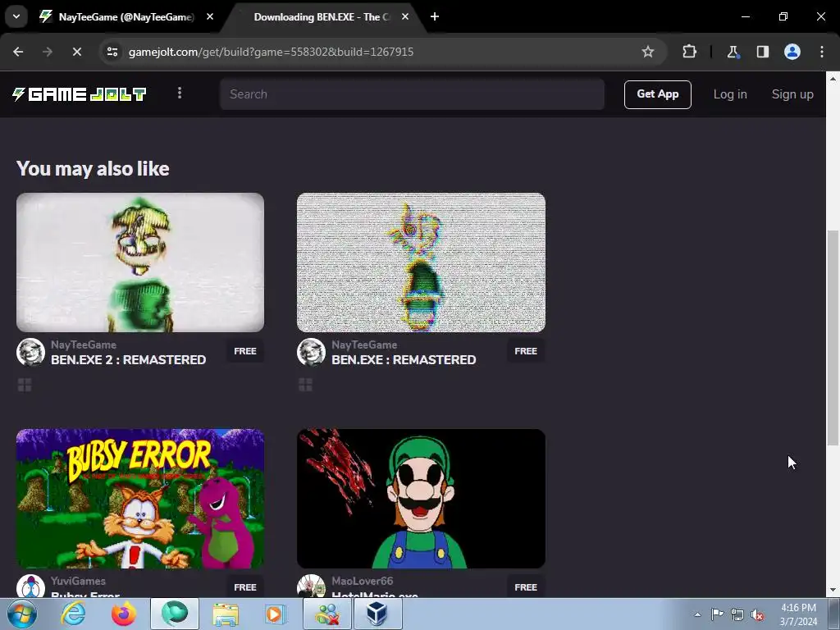Select the Downloading BEN.EXE tab

(x=322, y=17)
